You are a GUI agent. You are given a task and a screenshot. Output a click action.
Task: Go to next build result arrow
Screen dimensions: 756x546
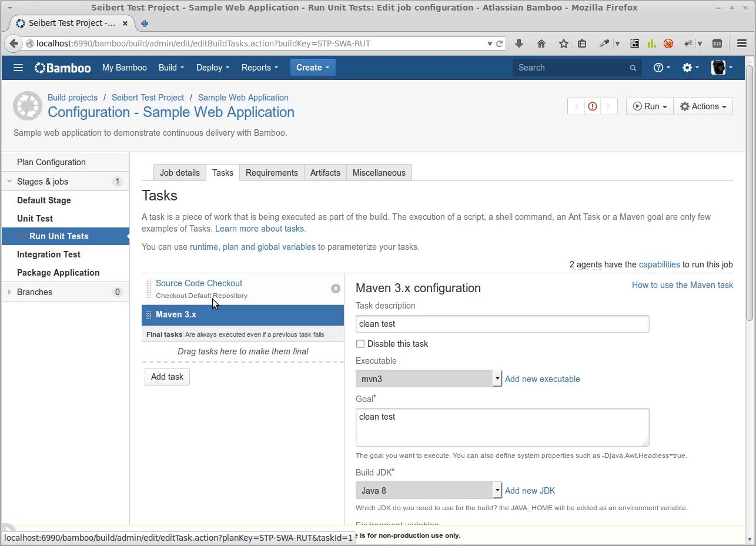pos(609,106)
